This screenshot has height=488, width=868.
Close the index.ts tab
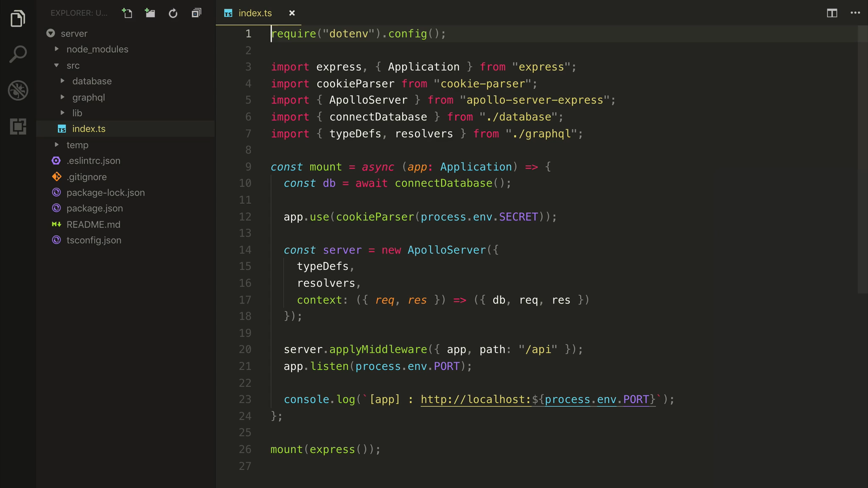[x=292, y=13]
